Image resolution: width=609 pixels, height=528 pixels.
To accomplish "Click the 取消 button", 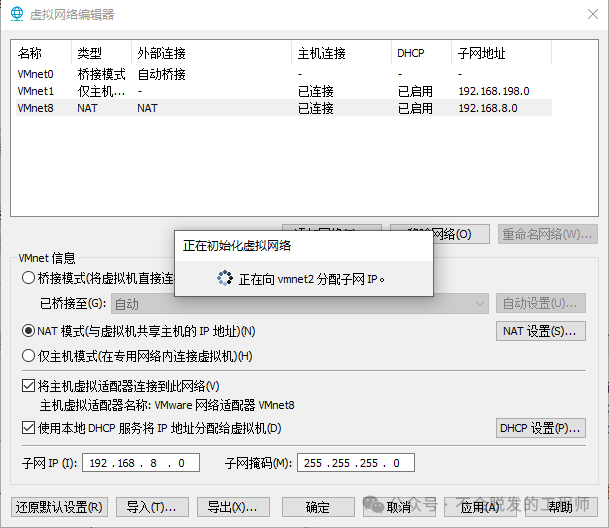I will [399, 507].
